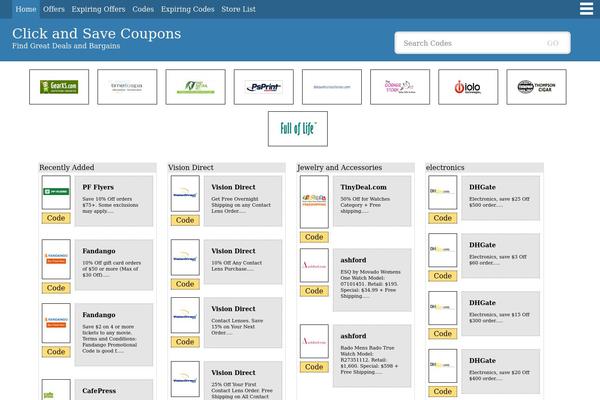Open the Vision Direct section heading
The width and height of the screenshot is (600, 400).
191,167
